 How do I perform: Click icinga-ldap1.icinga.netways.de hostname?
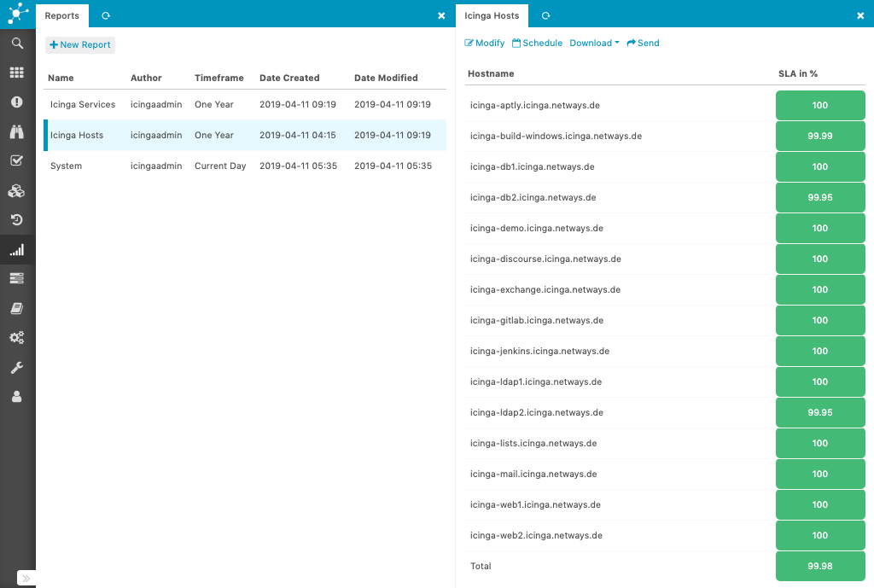(x=536, y=381)
